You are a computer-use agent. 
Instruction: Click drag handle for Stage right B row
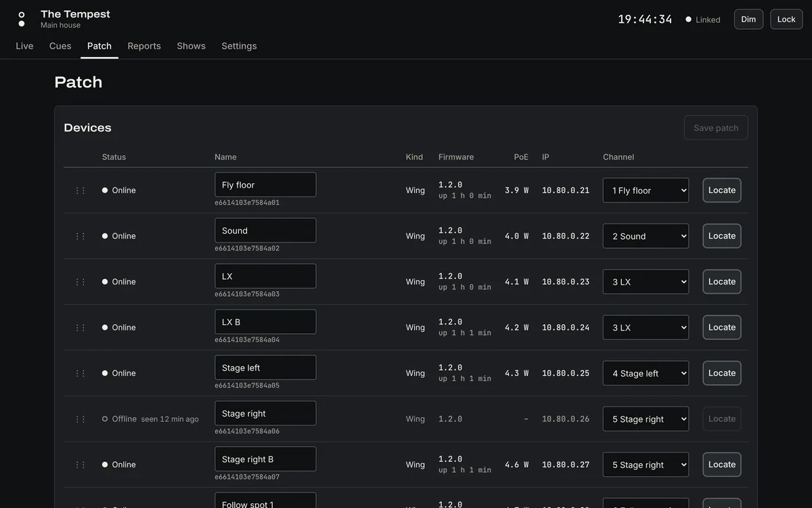81,465
